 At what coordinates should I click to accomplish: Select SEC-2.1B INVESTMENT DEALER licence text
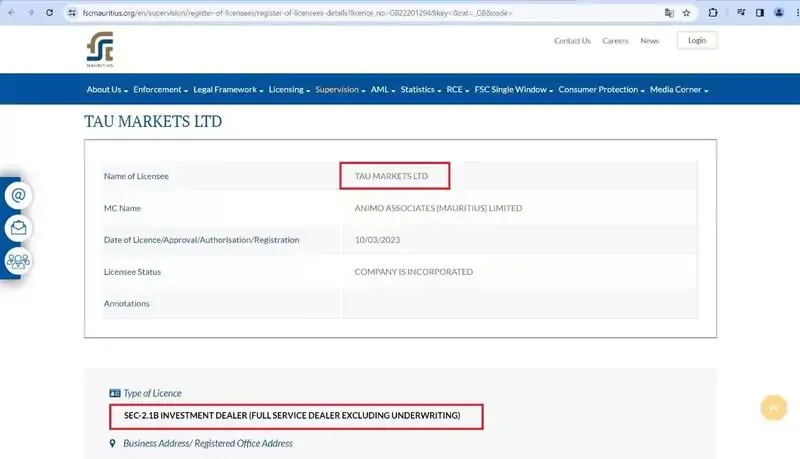[x=292, y=416]
